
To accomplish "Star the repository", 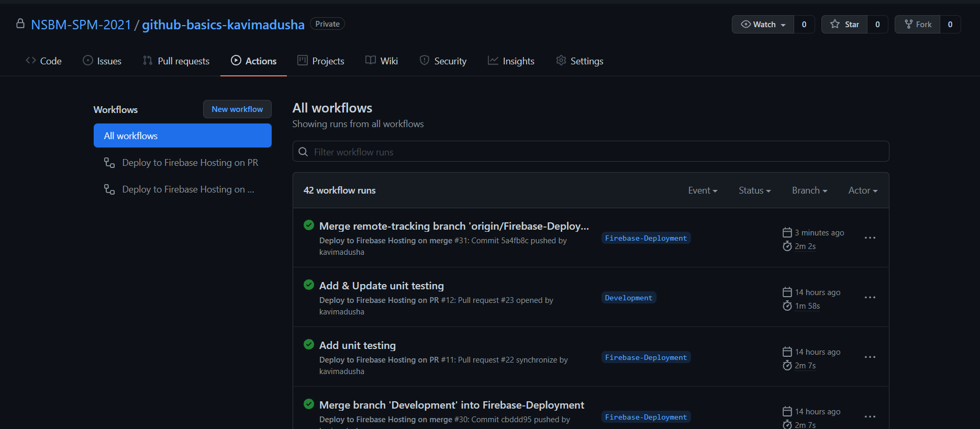I will coord(844,25).
